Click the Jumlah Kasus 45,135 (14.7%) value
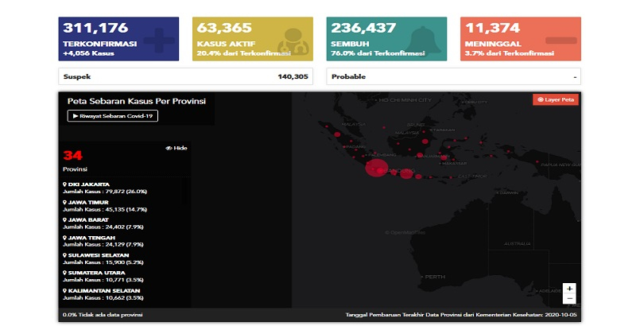This screenshot has height=326, width=644. (x=105, y=209)
